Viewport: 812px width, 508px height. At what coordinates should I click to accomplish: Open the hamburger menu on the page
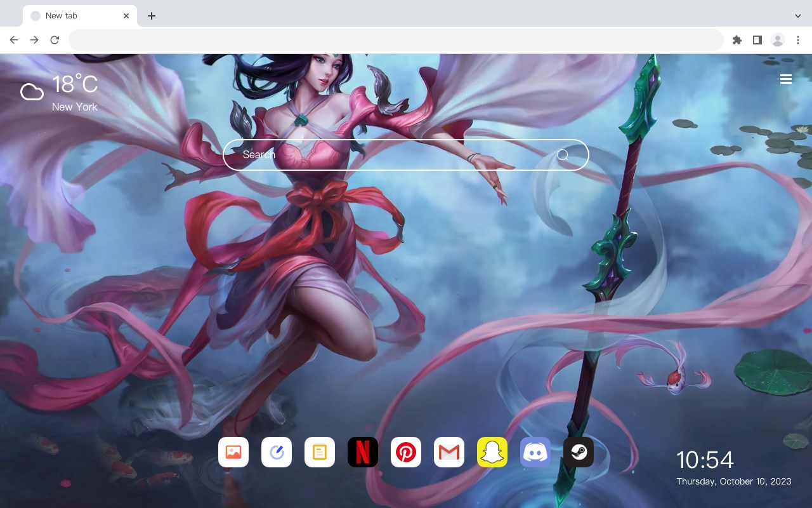(x=786, y=79)
